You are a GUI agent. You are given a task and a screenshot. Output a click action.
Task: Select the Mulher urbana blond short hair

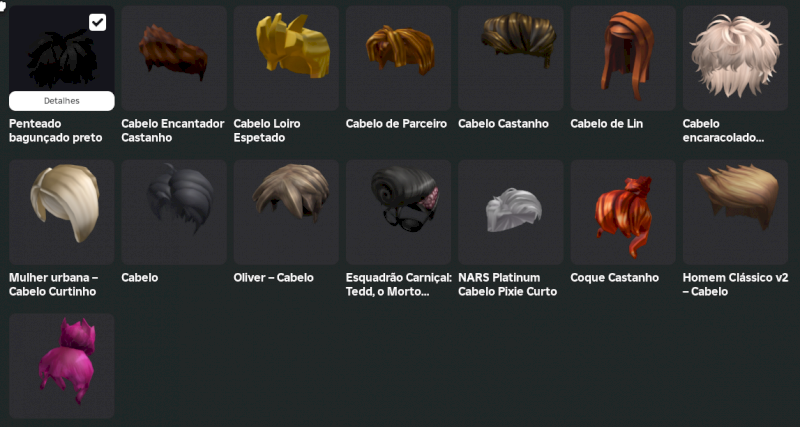(x=62, y=212)
